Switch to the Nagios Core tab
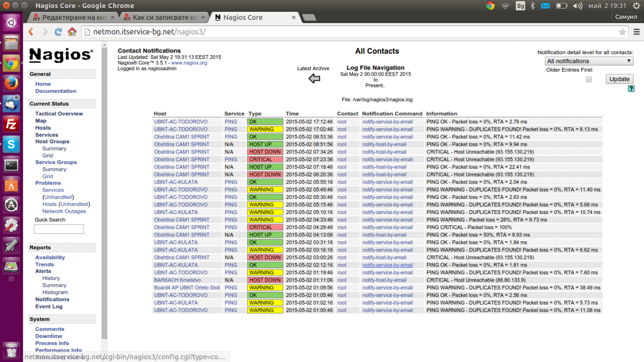Image resolution: width=644 pixels, height=362 pixels. (x=252, y=17)
